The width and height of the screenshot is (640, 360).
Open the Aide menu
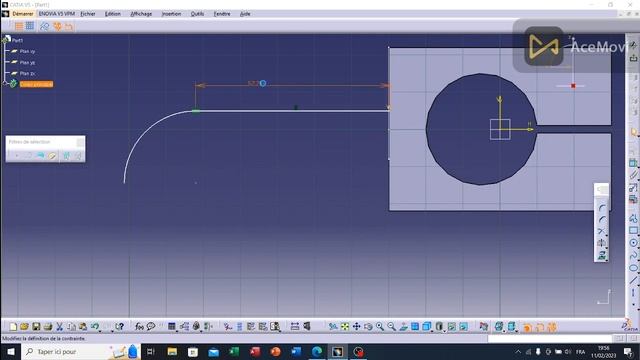(x=245, y=14)
